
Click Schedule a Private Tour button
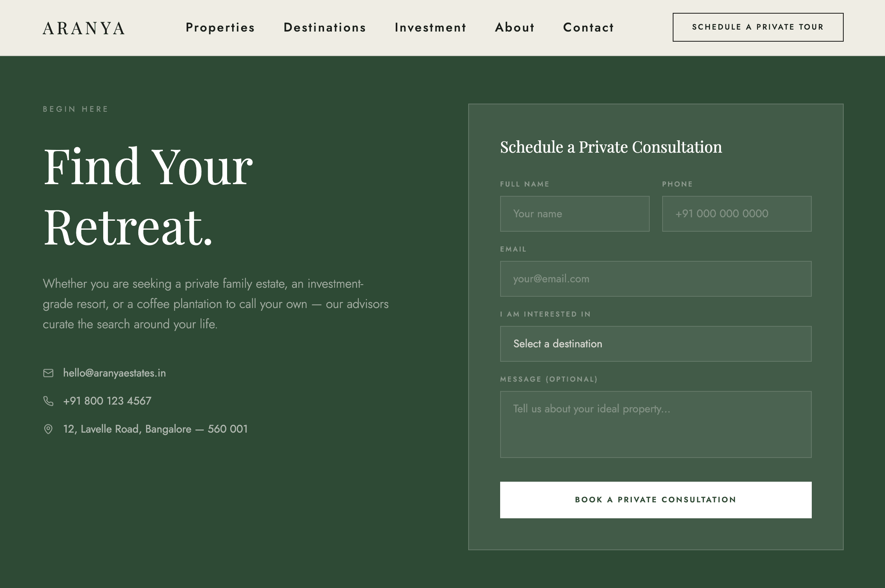click(758, 27)
